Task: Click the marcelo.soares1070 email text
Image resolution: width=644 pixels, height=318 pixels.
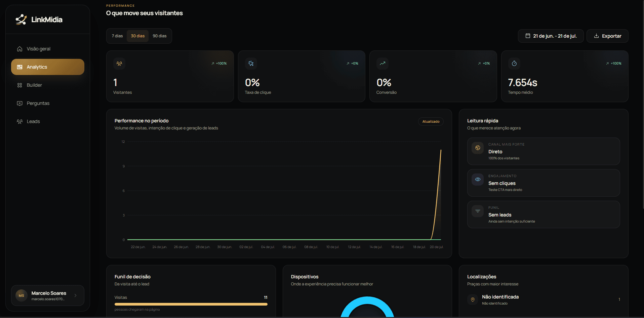Action: 48,299
